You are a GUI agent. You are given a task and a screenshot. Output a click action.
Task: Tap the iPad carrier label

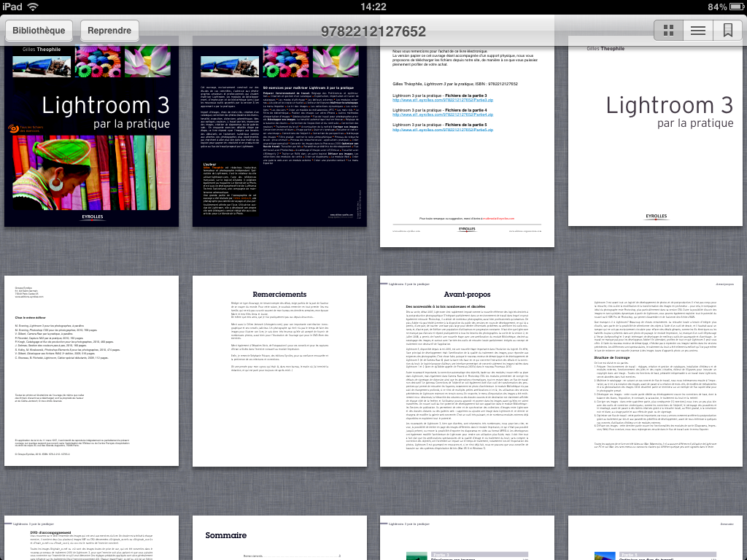[x=12, y=7]
